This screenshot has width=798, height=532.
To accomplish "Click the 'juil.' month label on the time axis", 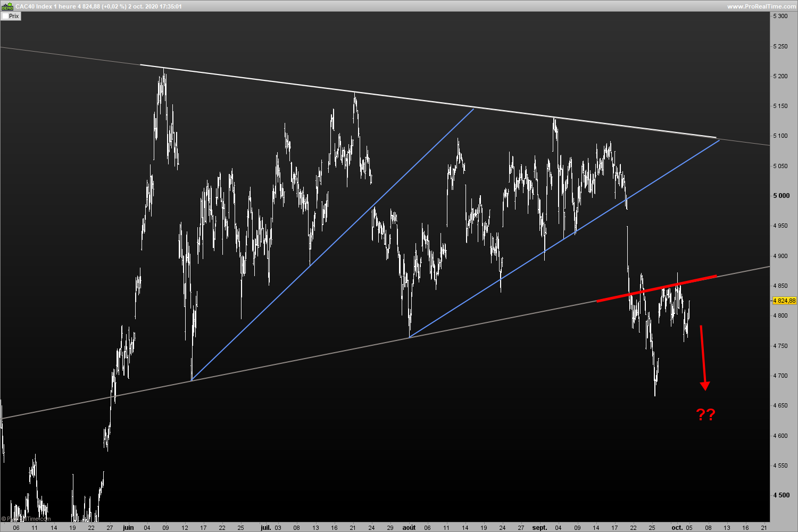I will click(x=265, y=527).
